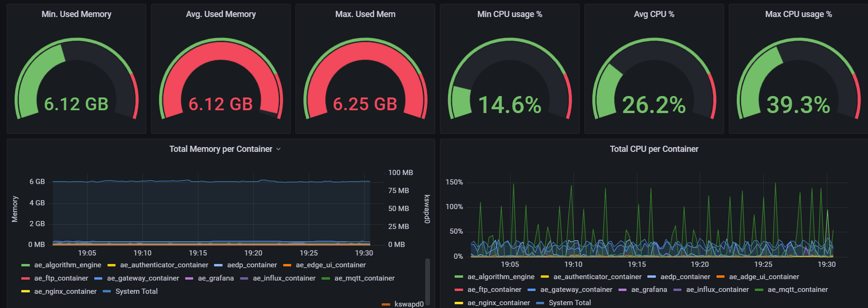Toggle ae_authenticator_container in the memory legend
Image resolution: width=868 pixels, height=308 pixels.
click(164, 265)
